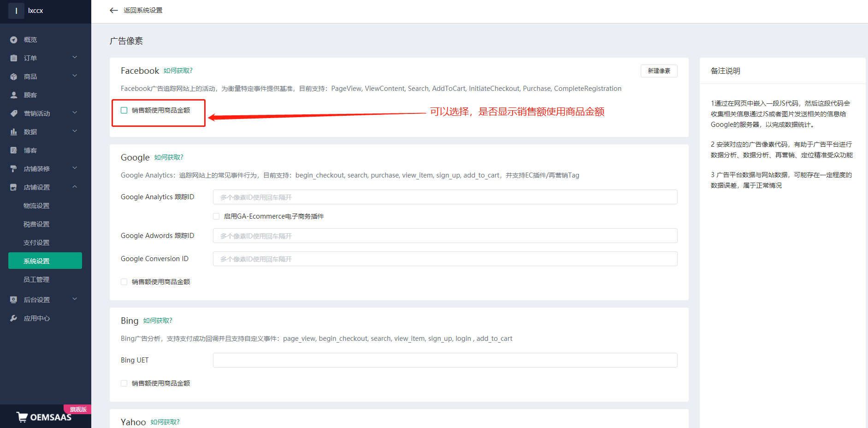Open 税费设置 submenu item
Viewport: 868px width, 428px height.
pos(36,224)
